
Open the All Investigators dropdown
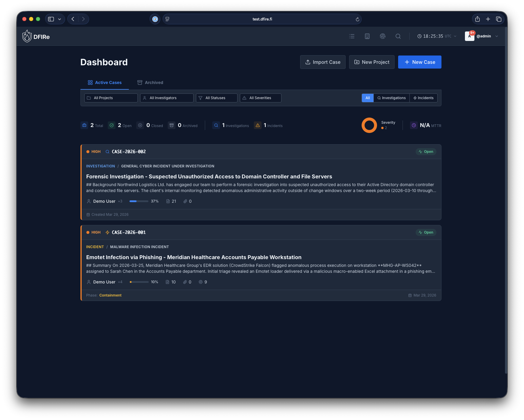pos(167,98)
